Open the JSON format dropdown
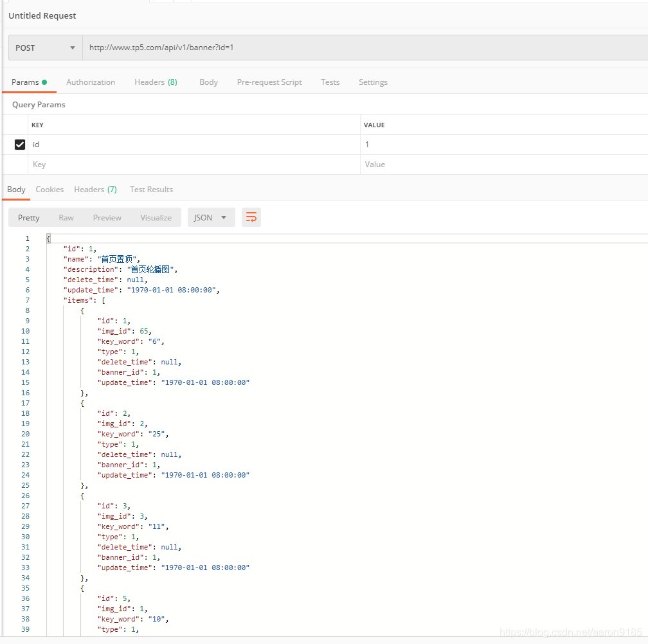Image resolution: width=648 pixels, height=644 pixels. 211,217
